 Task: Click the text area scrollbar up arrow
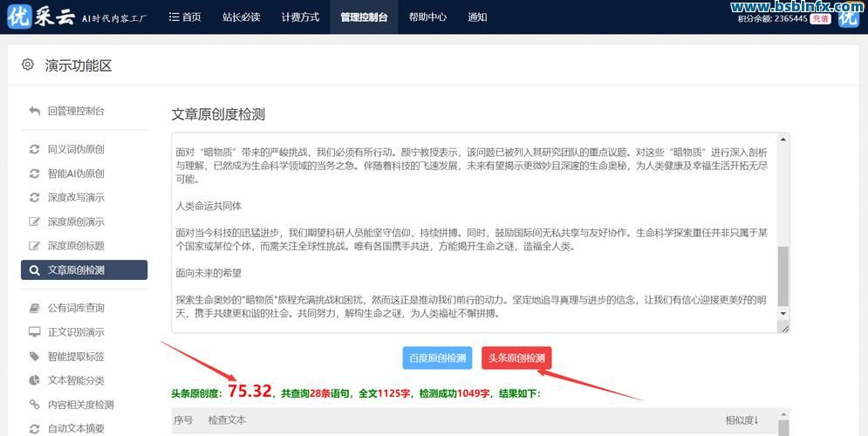point(783,140)
